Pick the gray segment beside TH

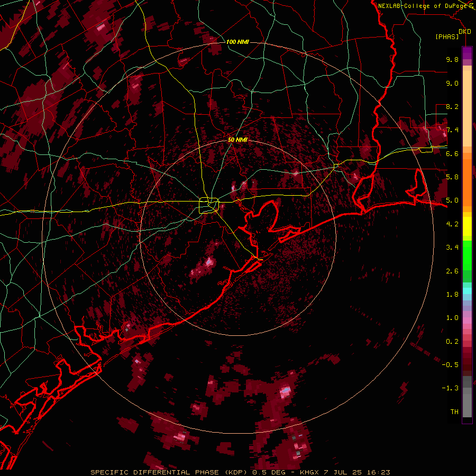coord(467,406)
